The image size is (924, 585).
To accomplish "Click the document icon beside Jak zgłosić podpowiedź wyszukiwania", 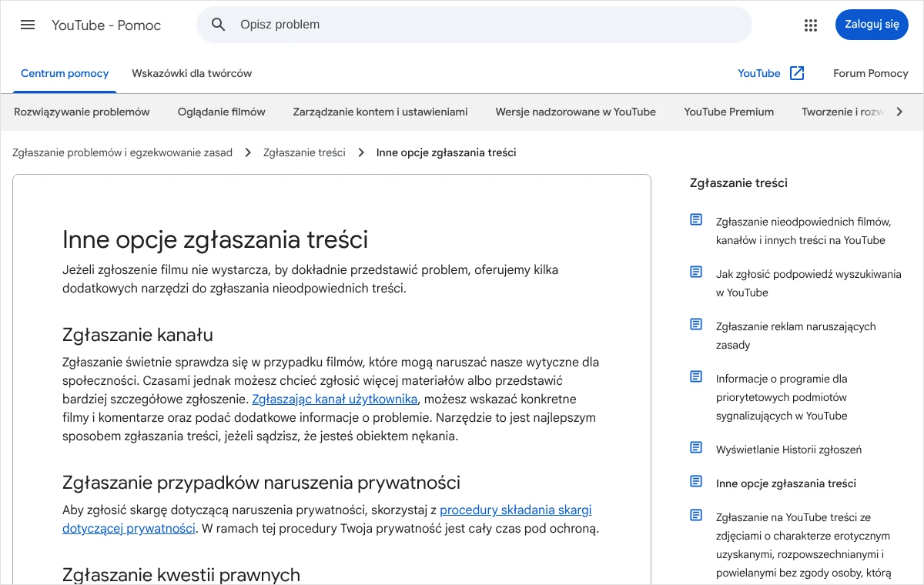I will (x=696, y=272).
